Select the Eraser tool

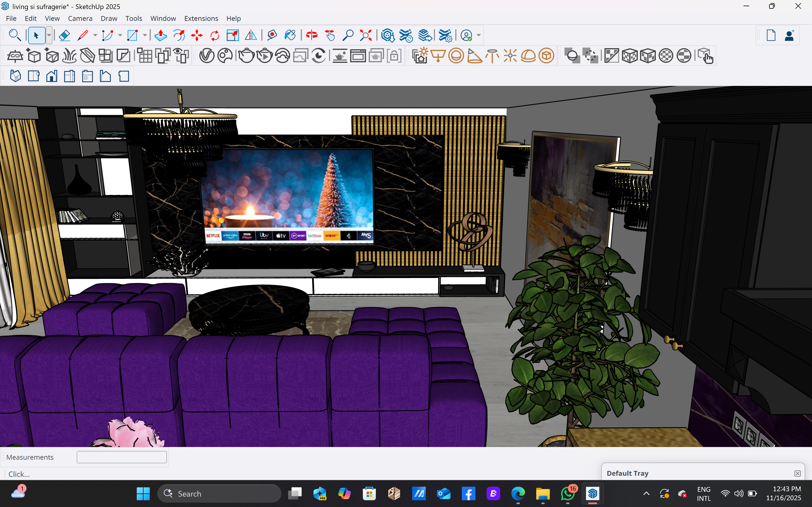coord(64,35)
